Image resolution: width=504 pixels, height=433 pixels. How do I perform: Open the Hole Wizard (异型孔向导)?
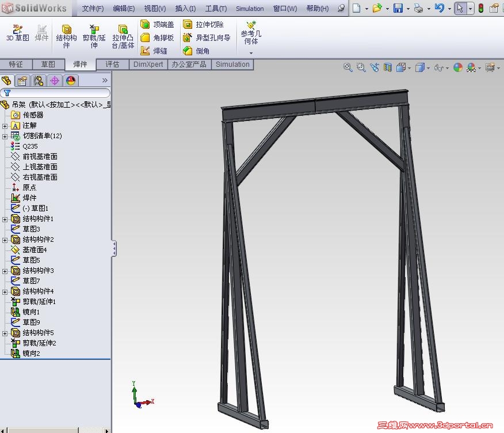207,37
